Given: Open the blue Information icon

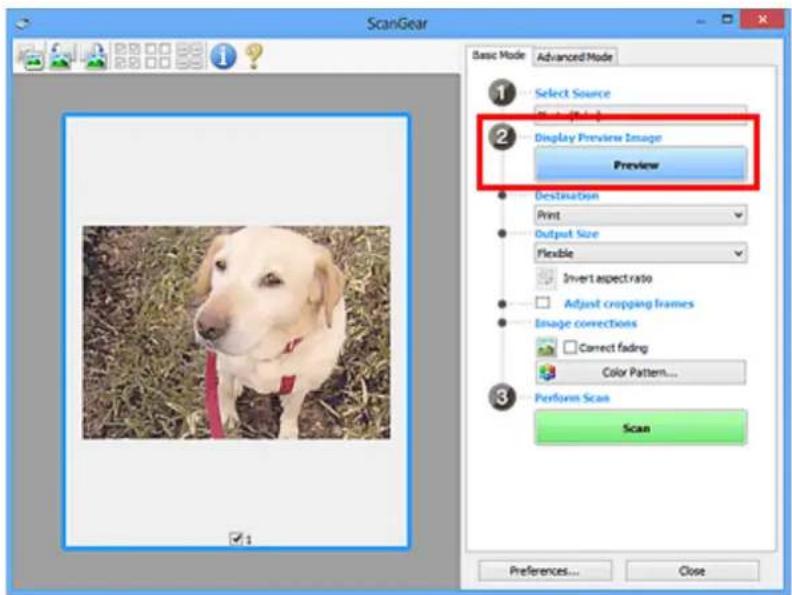Looking at the screenshot, I should pyautogui.click(x=223, y=56).
